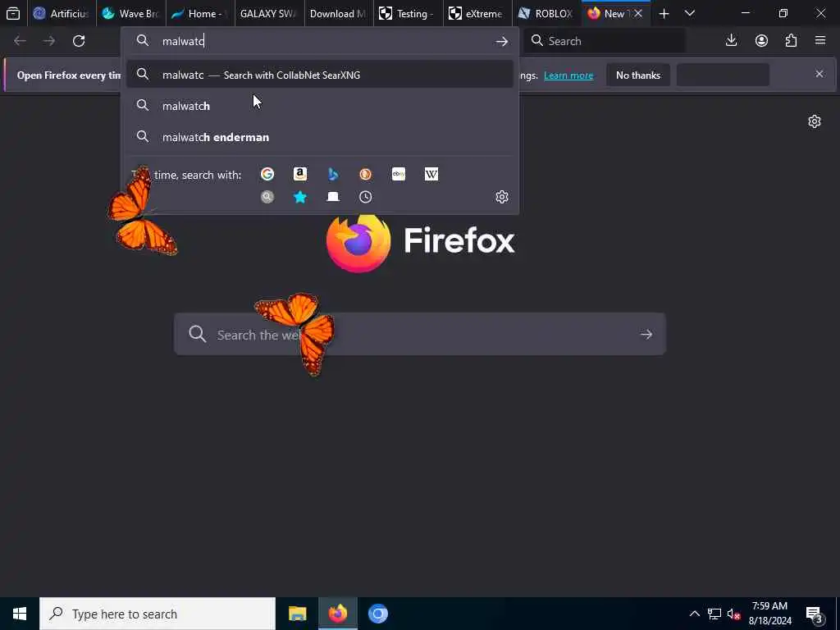Focus the toolbar Search box
Image resolution: width=840 pixels, height=630 pixels.
tap(604, 41)
